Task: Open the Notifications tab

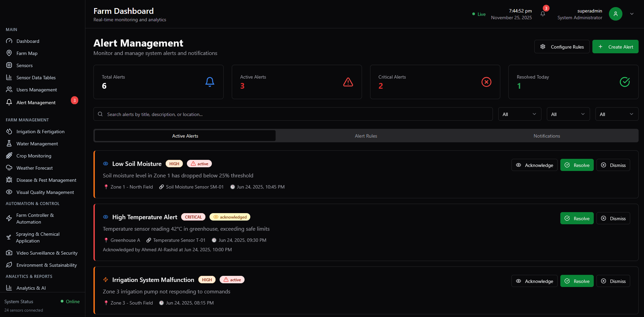Action: (x=547, y=136)
